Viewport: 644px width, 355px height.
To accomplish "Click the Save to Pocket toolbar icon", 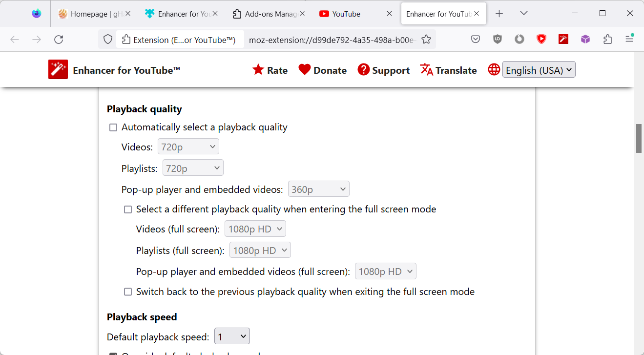I will pyautogui.click(x=475, y=39).
